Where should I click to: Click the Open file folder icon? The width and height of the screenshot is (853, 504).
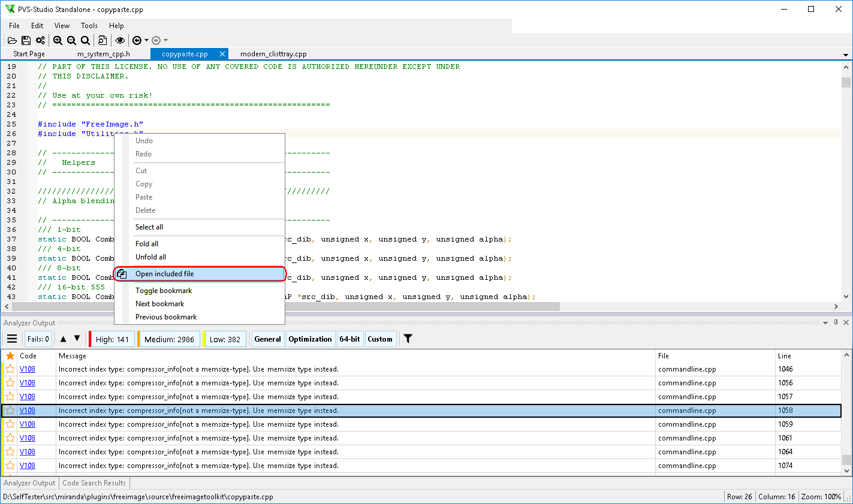[x=12, y=40]
